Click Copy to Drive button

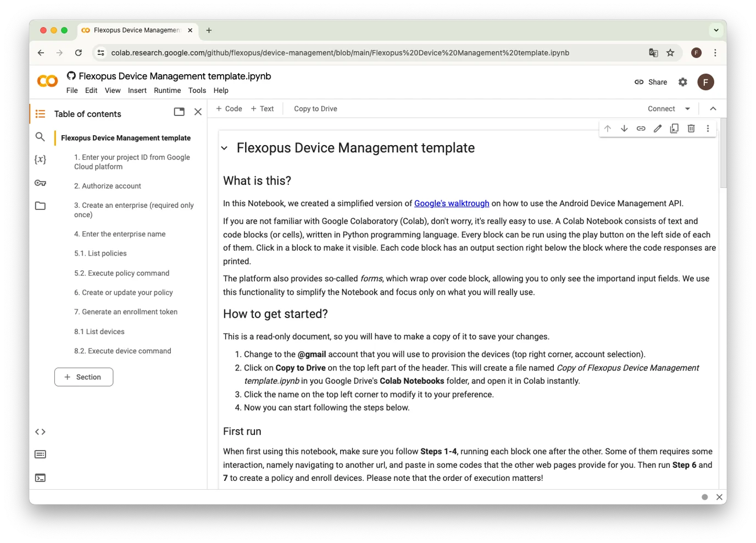[x=315, y=109]
